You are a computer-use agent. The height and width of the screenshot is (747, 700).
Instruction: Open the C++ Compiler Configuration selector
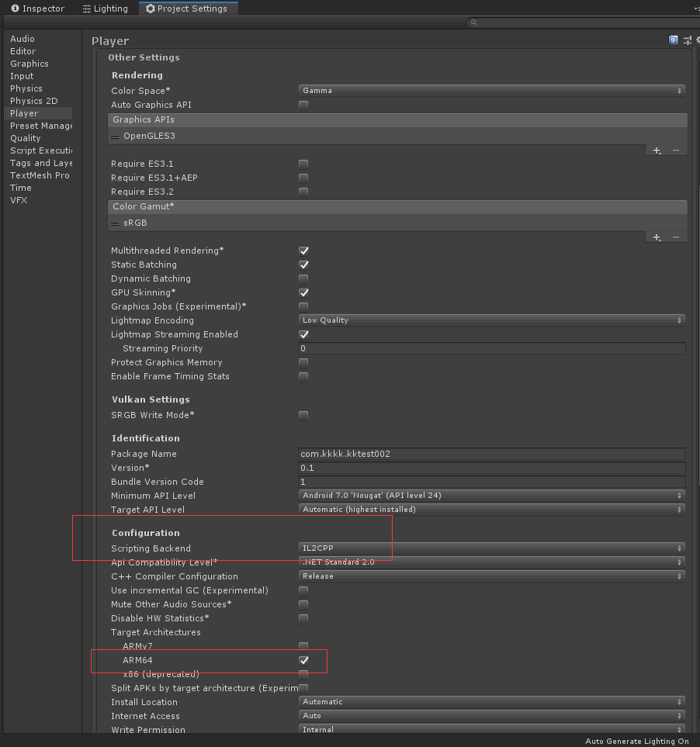pyautogui.click(x=491, y=576)
